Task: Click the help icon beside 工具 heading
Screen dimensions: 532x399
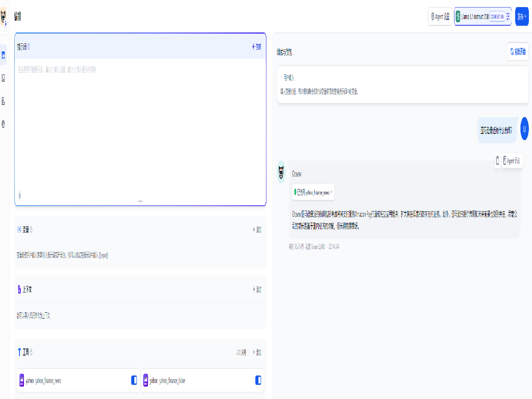Action: (x=31, y=352)
